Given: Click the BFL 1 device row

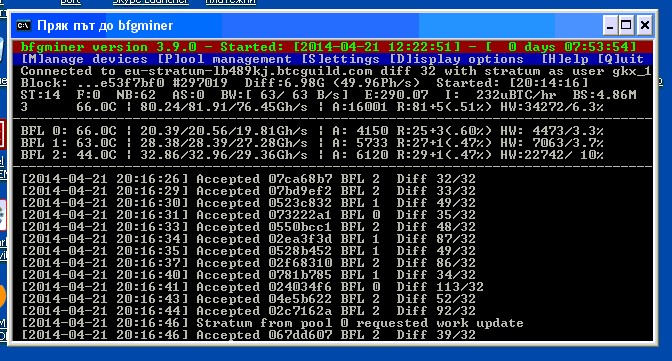Looking at the screenshot, I should (312, 143).
